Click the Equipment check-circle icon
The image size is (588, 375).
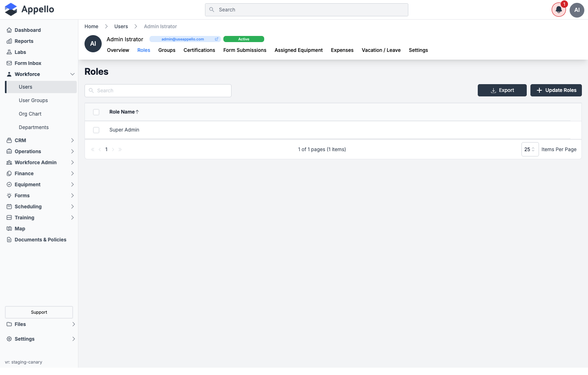pos(9,185)
